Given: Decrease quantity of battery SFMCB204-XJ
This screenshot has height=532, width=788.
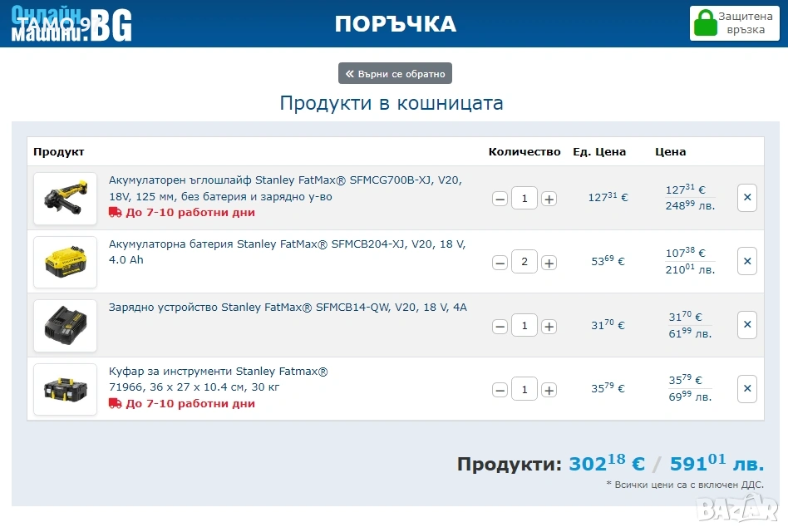Looking at the screenshot, I should pyautogui.click(x=500, y=263).
